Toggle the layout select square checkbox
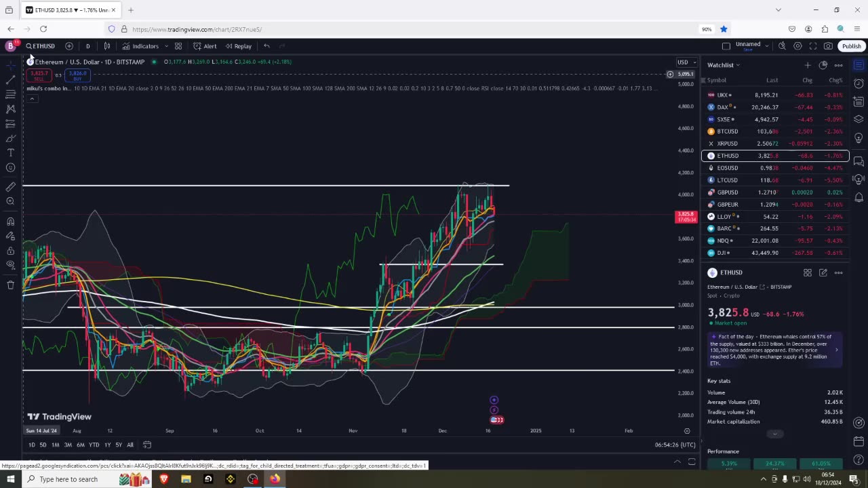The image size is (868, 488). pos(726,46)
